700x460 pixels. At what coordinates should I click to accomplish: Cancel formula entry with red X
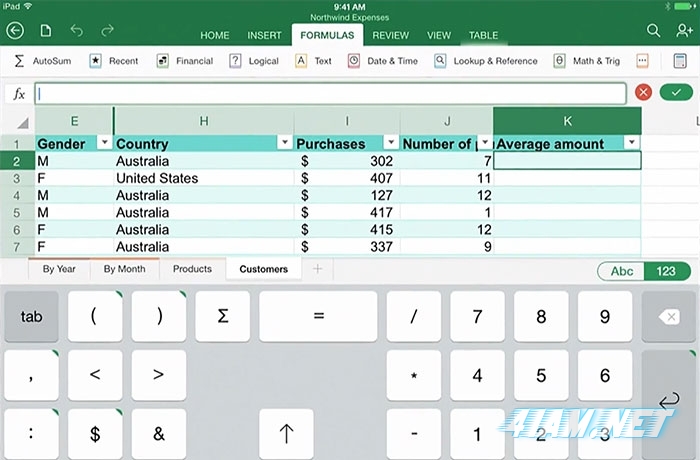[643, 92]
